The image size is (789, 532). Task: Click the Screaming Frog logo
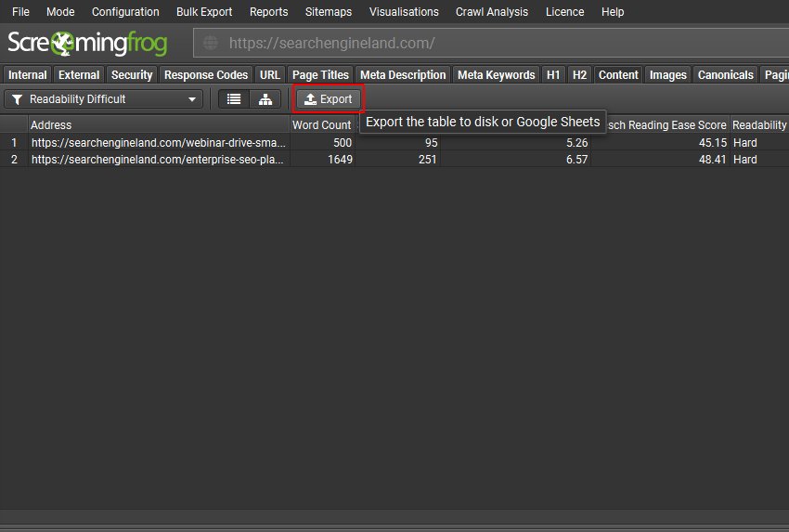(87, 43)
